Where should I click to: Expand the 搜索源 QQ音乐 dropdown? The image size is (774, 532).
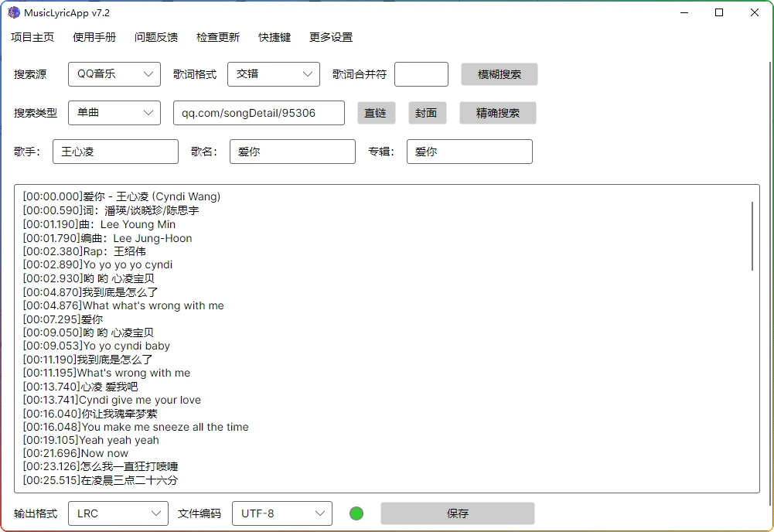(x=114, y=74)
